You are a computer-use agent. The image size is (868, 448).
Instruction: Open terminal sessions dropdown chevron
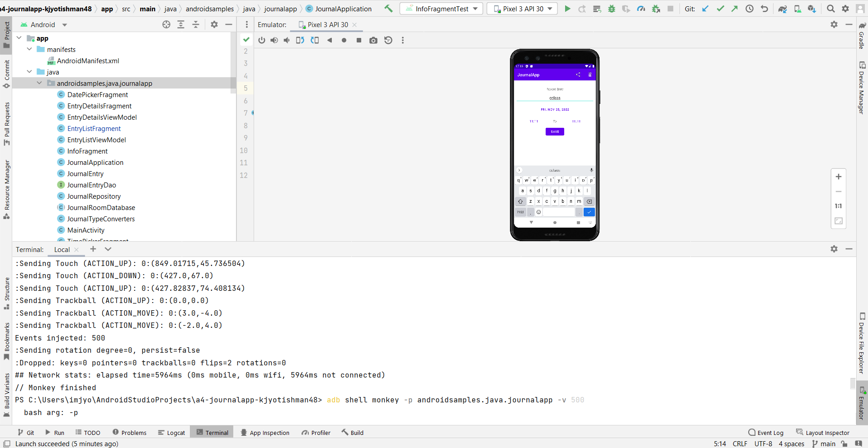pyautogui.click(x=108, y=249)
